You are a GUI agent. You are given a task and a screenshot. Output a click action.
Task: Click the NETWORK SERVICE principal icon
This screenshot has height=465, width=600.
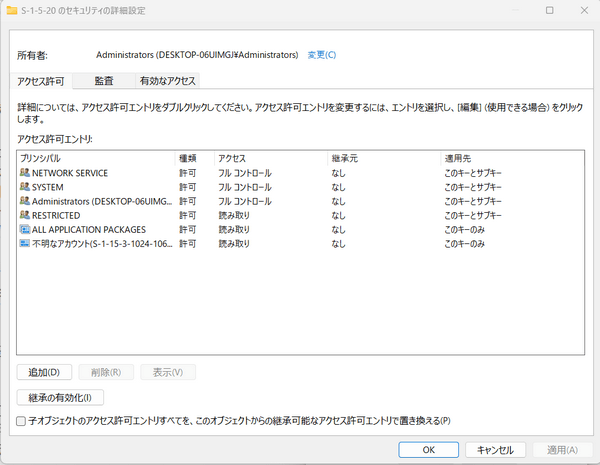pyautogui.click(x=25, y=173)
